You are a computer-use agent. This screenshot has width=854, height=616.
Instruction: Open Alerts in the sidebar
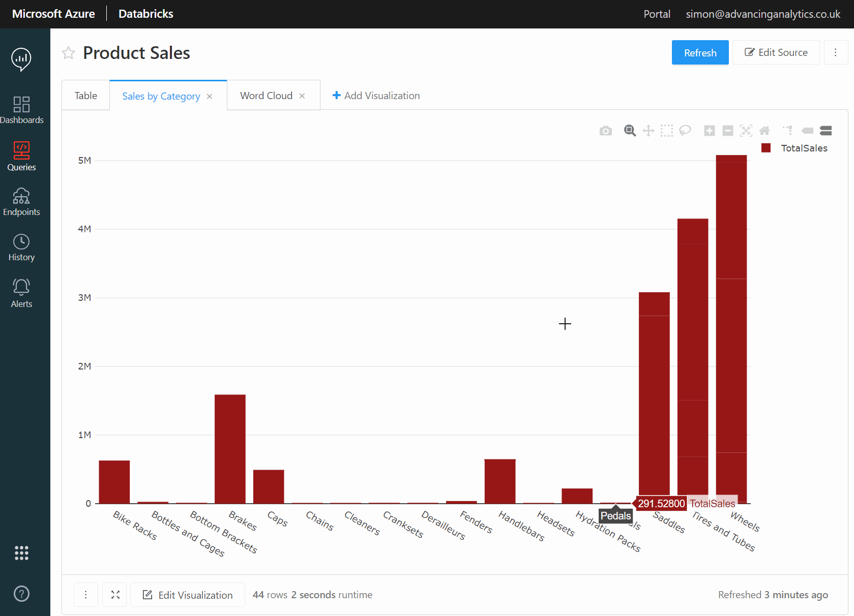click(21, 292)
